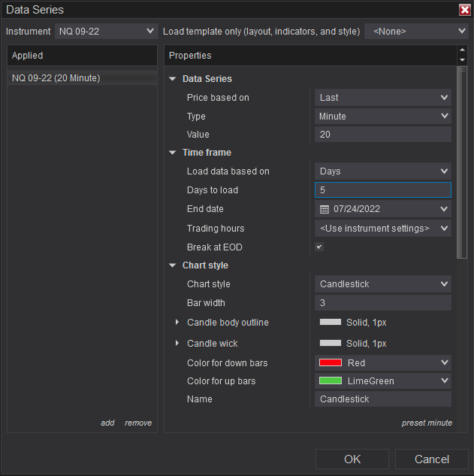The image size is (474, 476).
Task: Expand the Candle body outline options
Action: point(177,323)
